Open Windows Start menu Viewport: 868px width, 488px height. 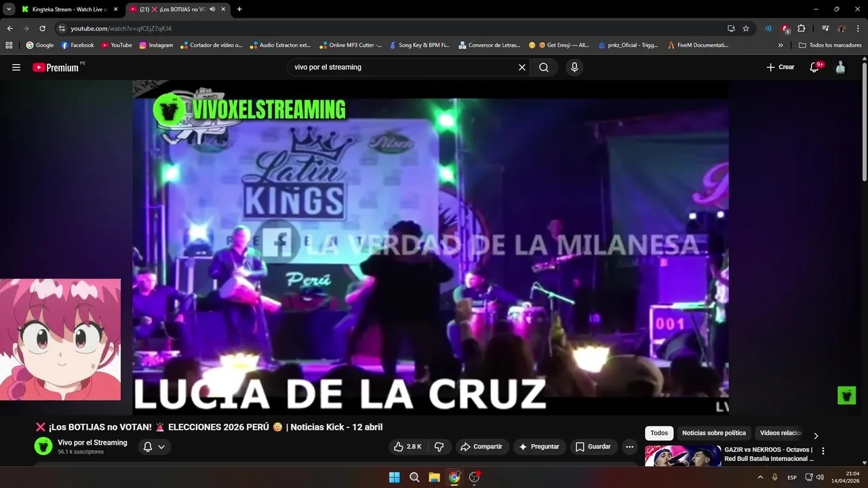tap(394, 477)
